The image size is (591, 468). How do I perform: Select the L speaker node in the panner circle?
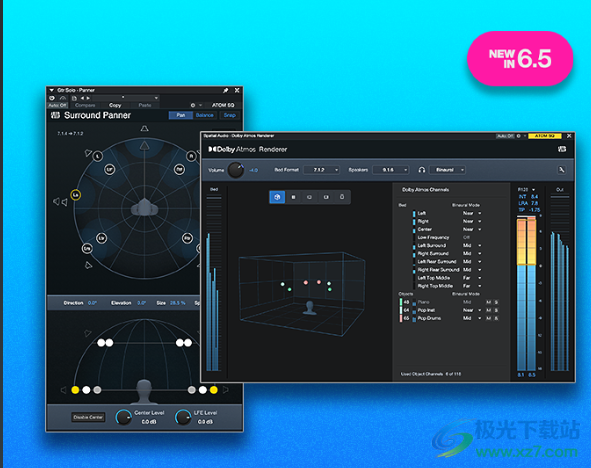98,156
